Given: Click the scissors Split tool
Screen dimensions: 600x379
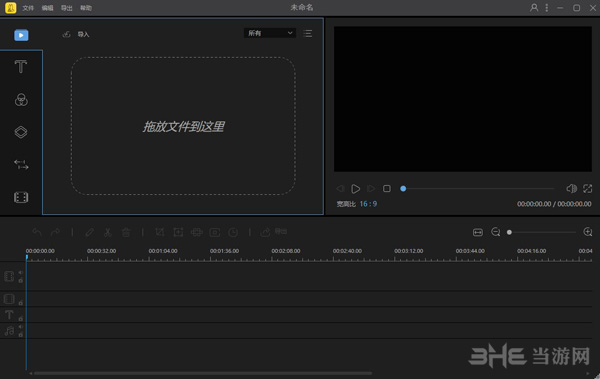Looking at the screenshot, I should pos(108,232).
